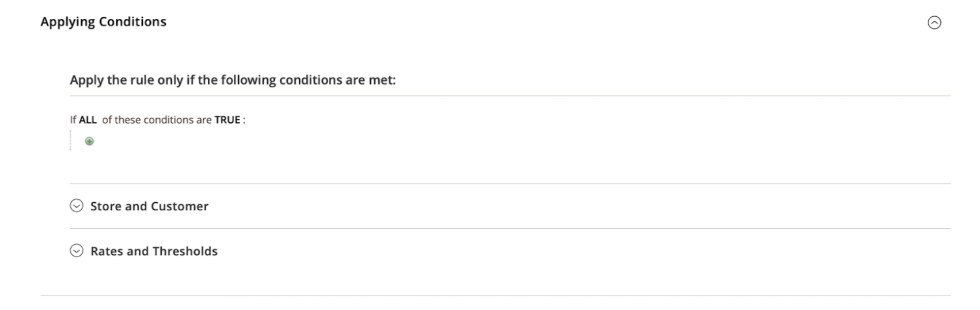
Task: Click the word "Conditions" in the section header
Action: pos(132,22)
